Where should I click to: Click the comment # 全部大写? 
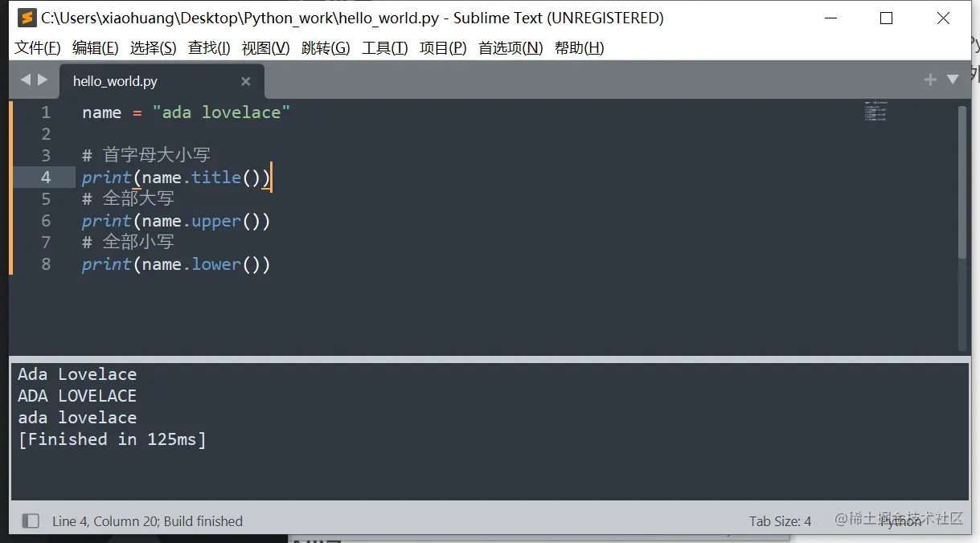pos(128,198)
